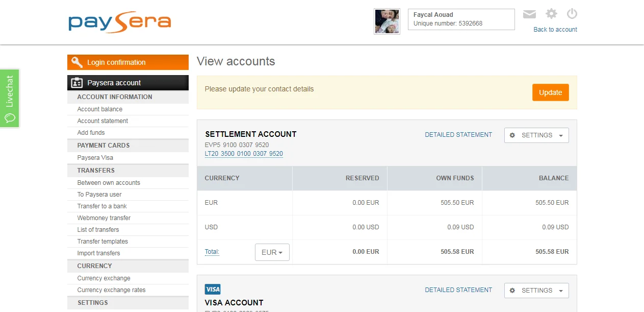The height and width of the screenshot is (312, 644).
Task: Expand Visa Account SETTINGS dropdown
Action: click(536, 291)
